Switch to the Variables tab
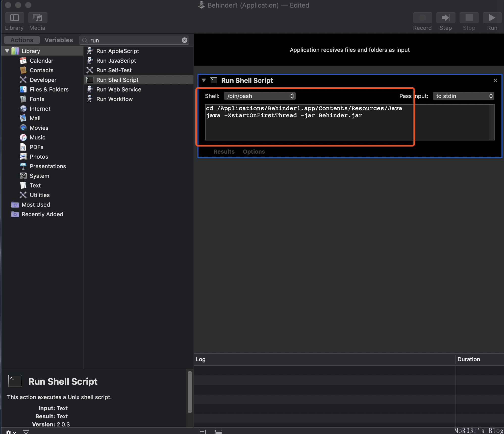Viewport: 504px width, 434px height. pyautogui.click(x=59, y=40)
